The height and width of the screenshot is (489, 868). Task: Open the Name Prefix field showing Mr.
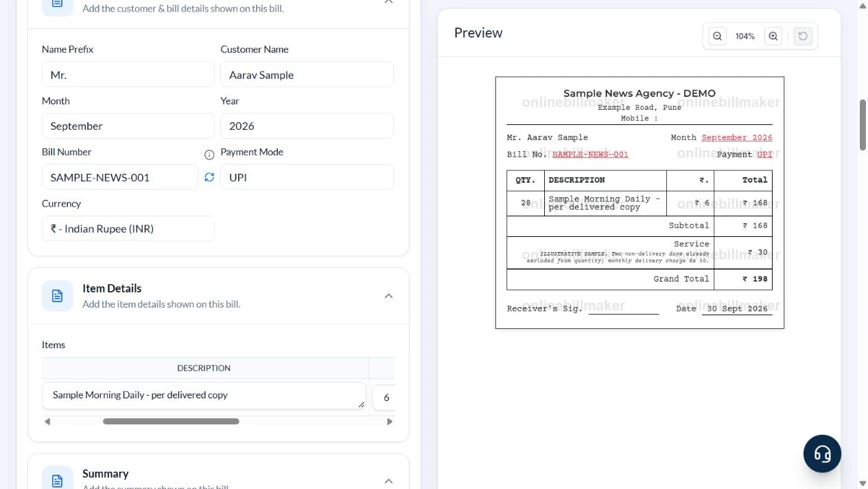click(x=128, y=74)
